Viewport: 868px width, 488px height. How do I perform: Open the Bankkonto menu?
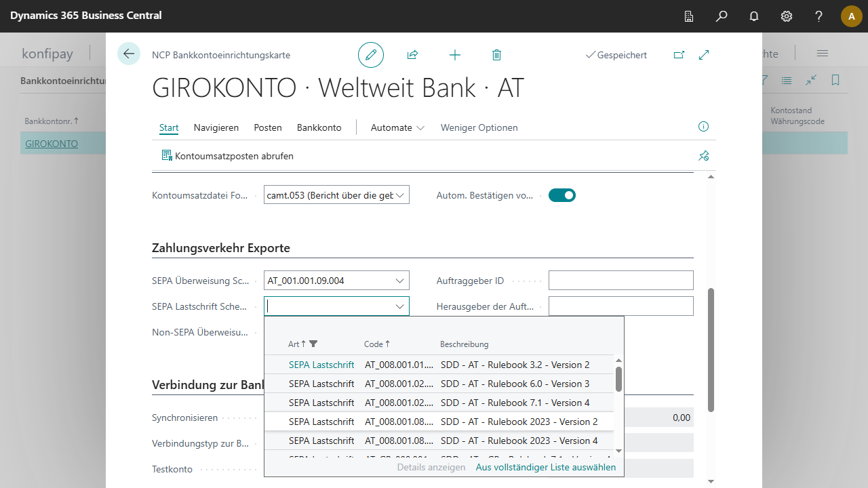(319, 127)
